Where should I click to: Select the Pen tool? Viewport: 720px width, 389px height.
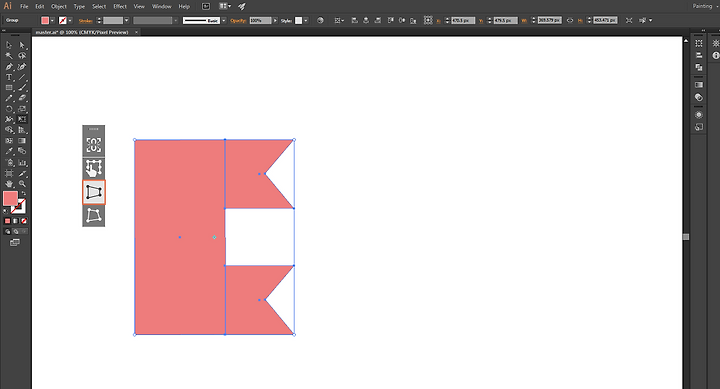[x=9, y=67]
